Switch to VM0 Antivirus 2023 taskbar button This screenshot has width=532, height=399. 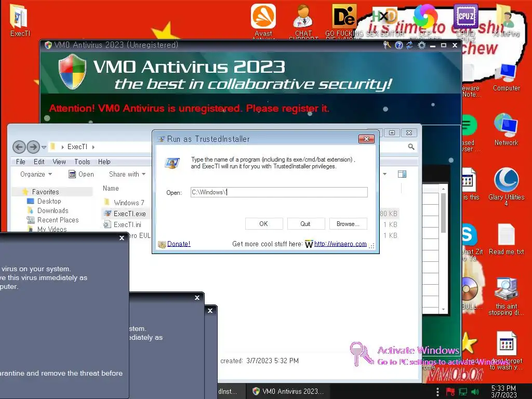[288, 391]
